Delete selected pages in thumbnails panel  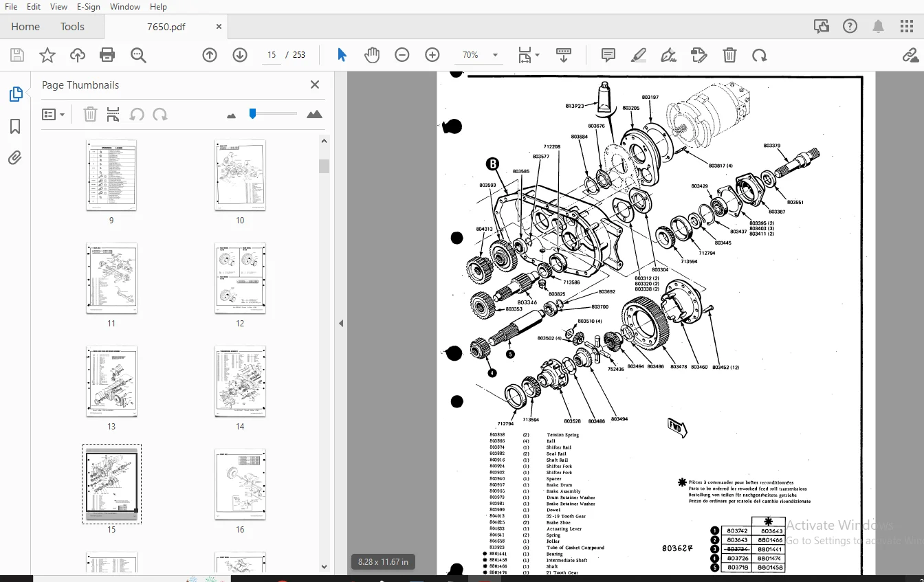(90, 115)
